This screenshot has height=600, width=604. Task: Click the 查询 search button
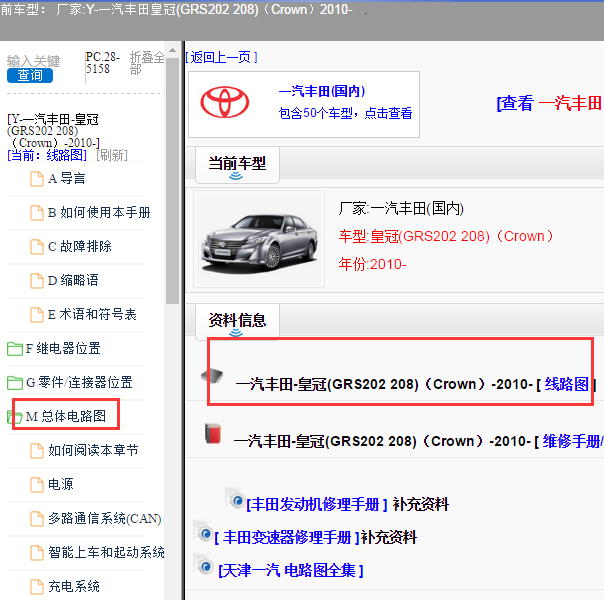tap(30, 75)
